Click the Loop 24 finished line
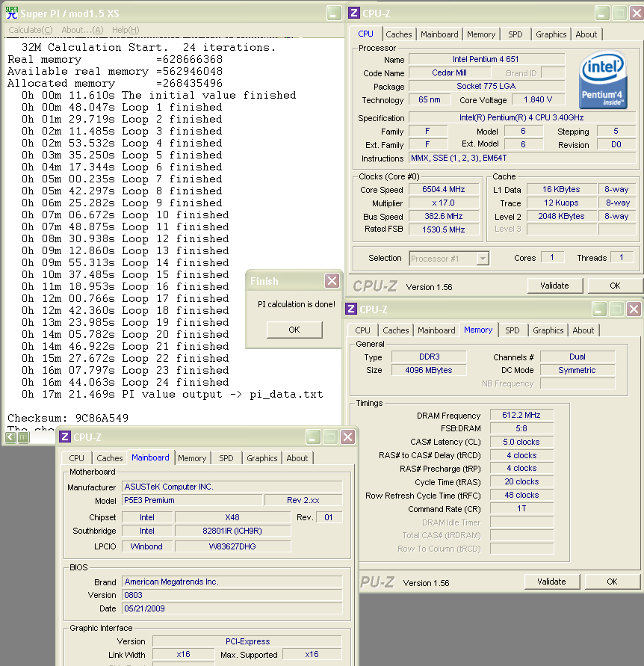 tap(126, 382)
